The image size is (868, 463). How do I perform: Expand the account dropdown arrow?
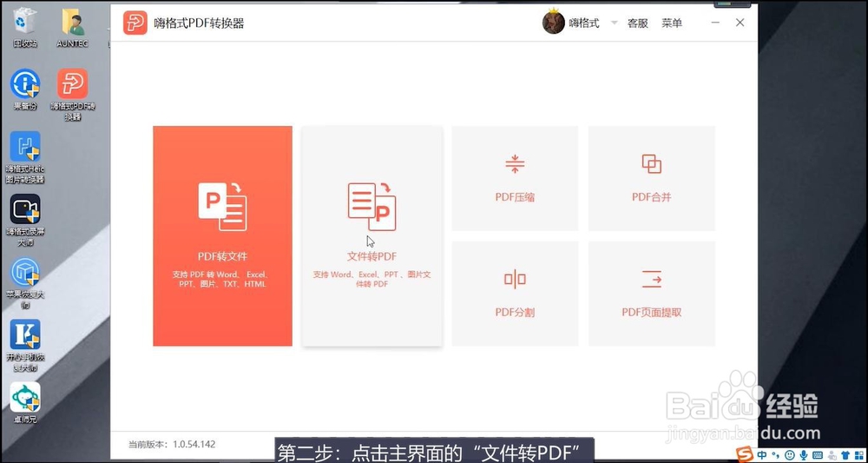pos(614,23)
